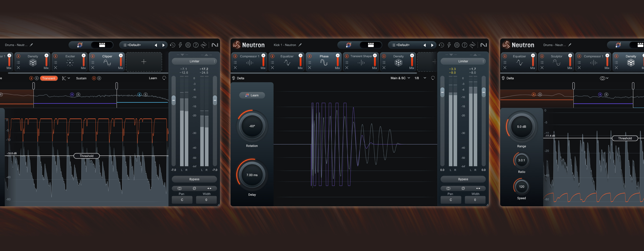Click the phase invert icon in Kick window
The width and height of the screenshot is (644, 251).
463,188
